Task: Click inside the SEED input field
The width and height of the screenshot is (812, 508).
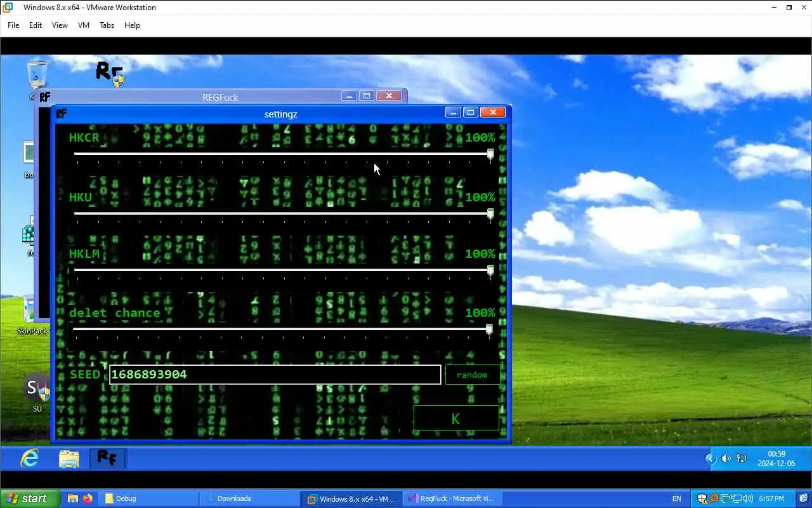Action: click(275, 375)
